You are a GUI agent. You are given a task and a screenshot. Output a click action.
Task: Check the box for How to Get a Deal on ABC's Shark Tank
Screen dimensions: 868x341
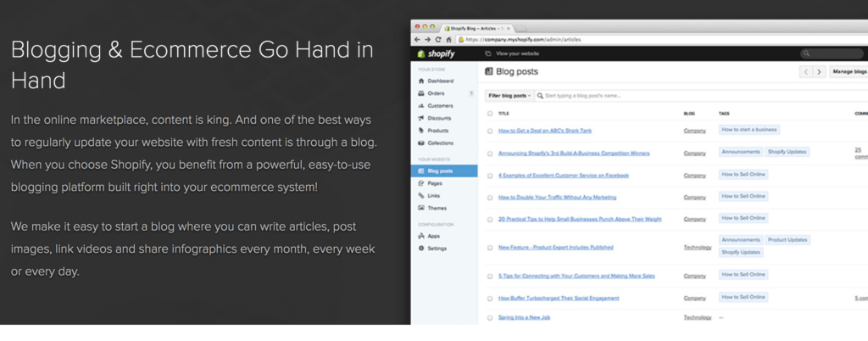tap(490, 131)
